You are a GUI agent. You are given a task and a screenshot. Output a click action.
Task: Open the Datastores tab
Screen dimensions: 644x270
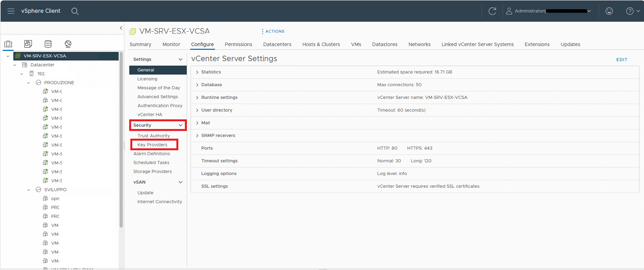pyautogui.click(x=385, y=44)
